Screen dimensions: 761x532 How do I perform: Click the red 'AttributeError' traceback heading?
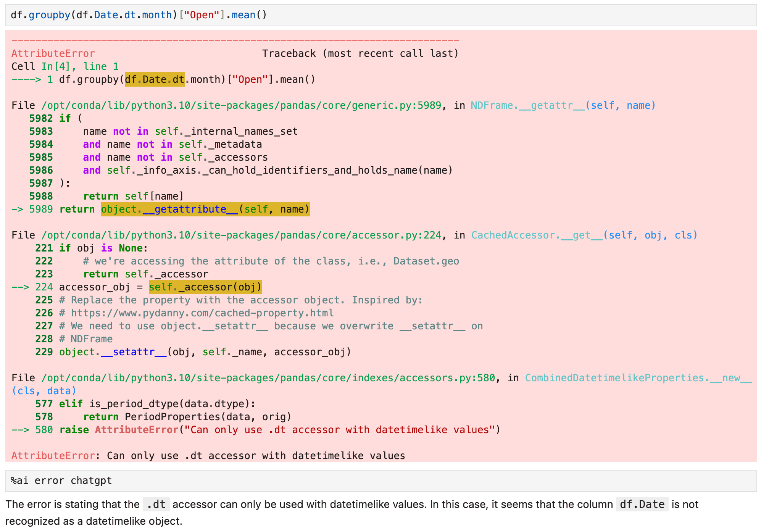click(x=53, y=53)
